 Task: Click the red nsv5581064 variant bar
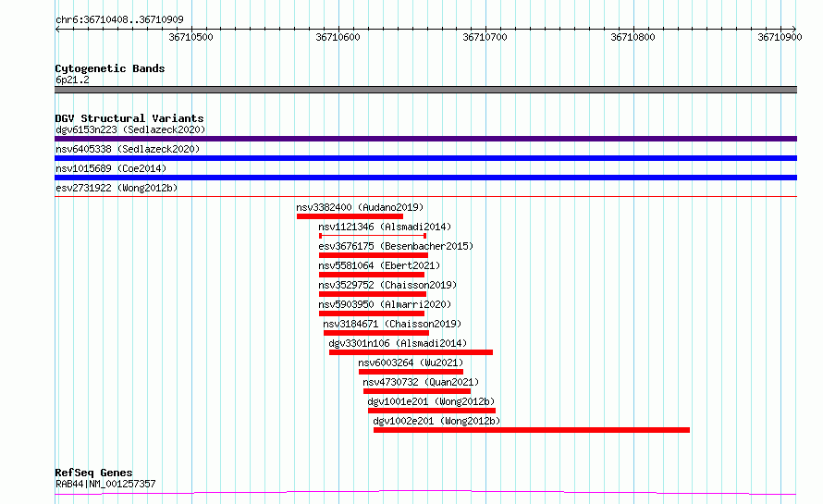pyautogui.click(x=371, y=275)
